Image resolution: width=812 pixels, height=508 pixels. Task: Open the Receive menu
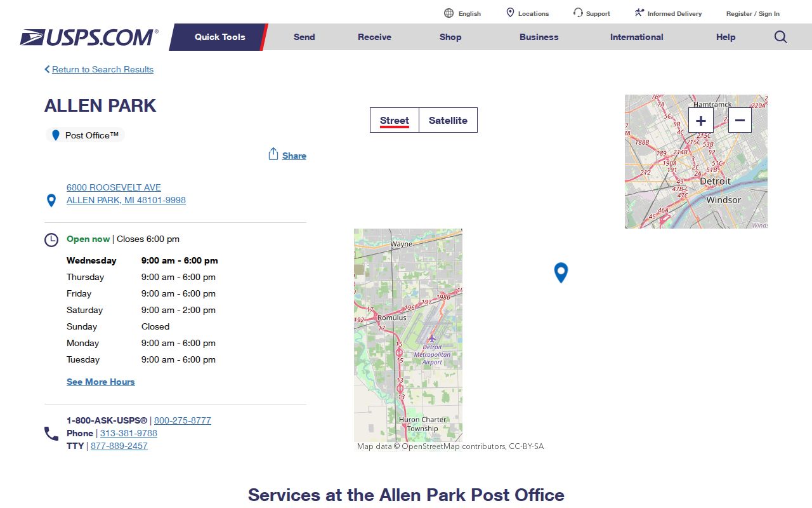coord(374,37)
